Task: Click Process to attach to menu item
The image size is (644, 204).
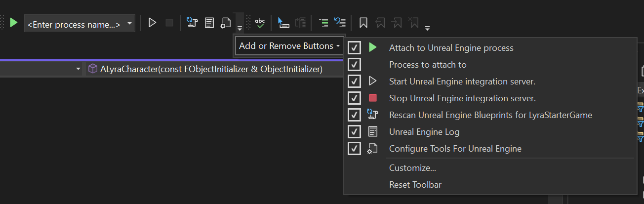Action: point(428,65)
